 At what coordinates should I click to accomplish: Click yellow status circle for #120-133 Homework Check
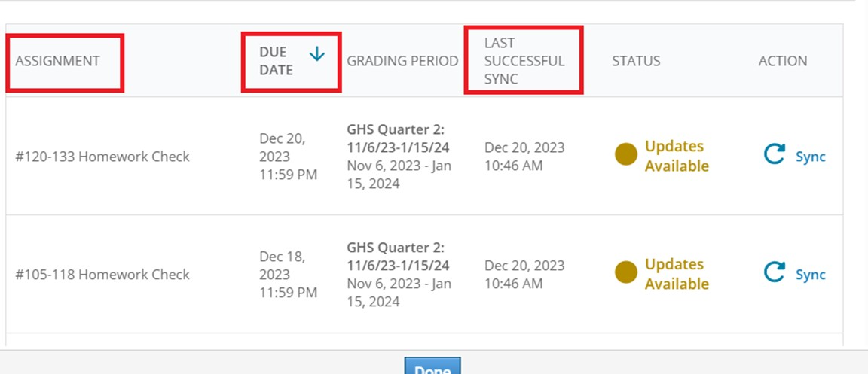pos(626,154)
